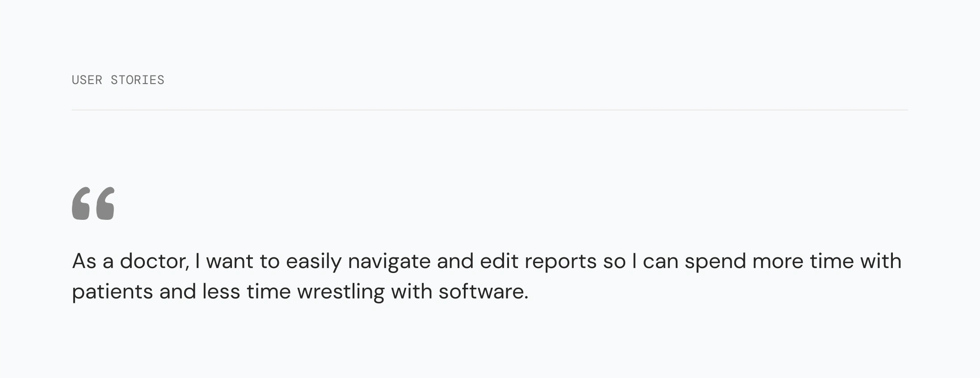The image size is (980, 378).
Task: Click the word "want" in the quote
Action: click(x=230, y=261)
